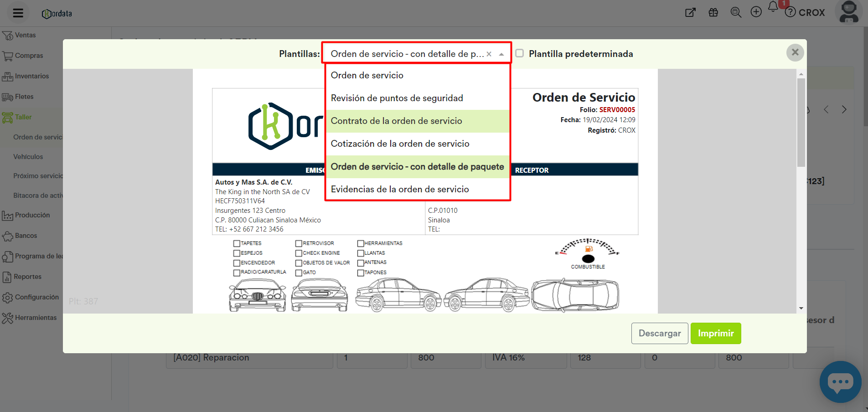Click the Descargar button
Screen dimensions: 868x412
[x=659, y=333]
